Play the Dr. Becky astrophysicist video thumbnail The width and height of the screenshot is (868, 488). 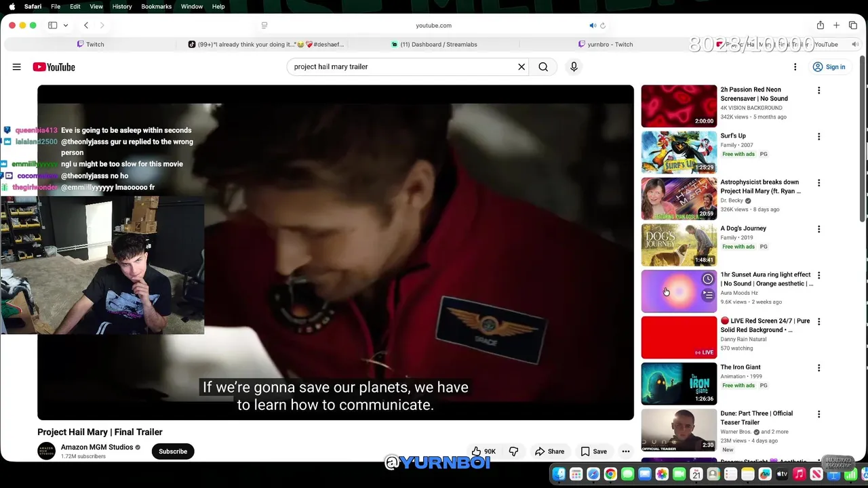click(x=679, y=199)
